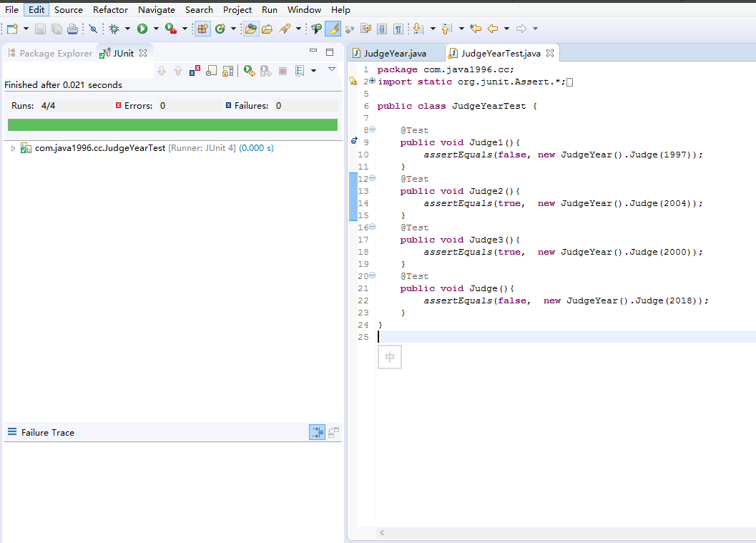Click the Last Edit Location arrow icon
This screenshot has width=756, height=543.
click(476, 29)
